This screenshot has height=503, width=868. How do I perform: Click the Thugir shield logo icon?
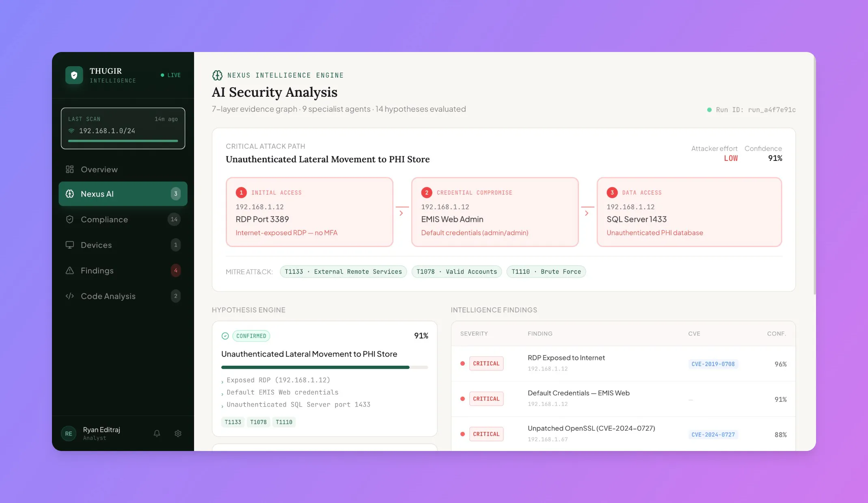tap(74, 75)
